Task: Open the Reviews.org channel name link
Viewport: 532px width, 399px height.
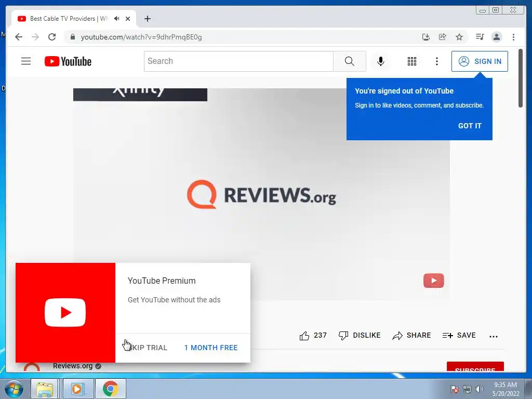Action: click(x=73, y=366)
